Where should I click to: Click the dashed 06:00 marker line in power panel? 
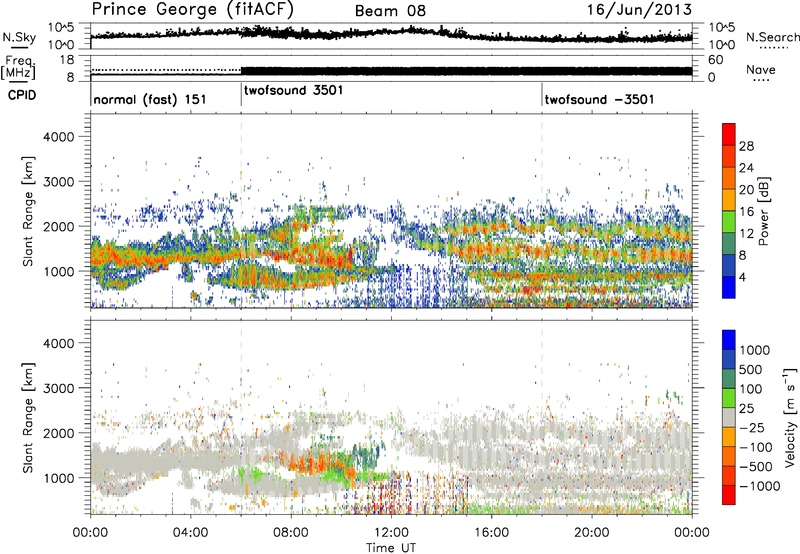tap(241, 210)
